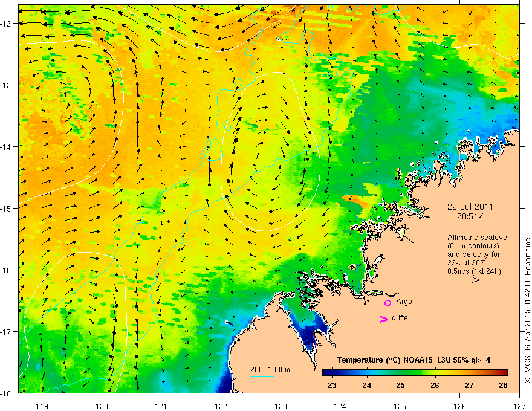Click the 'drifter' legend label

[x=401, y=318]
